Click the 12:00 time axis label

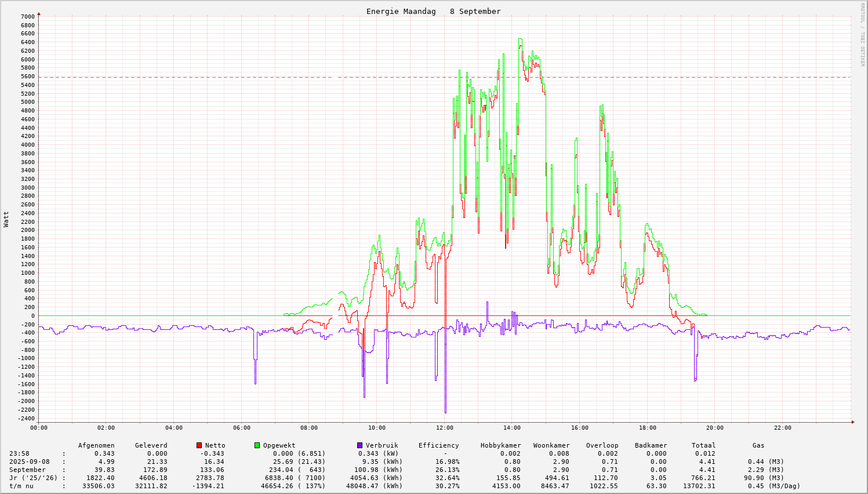pyautogui.click(x=445, y=428)
